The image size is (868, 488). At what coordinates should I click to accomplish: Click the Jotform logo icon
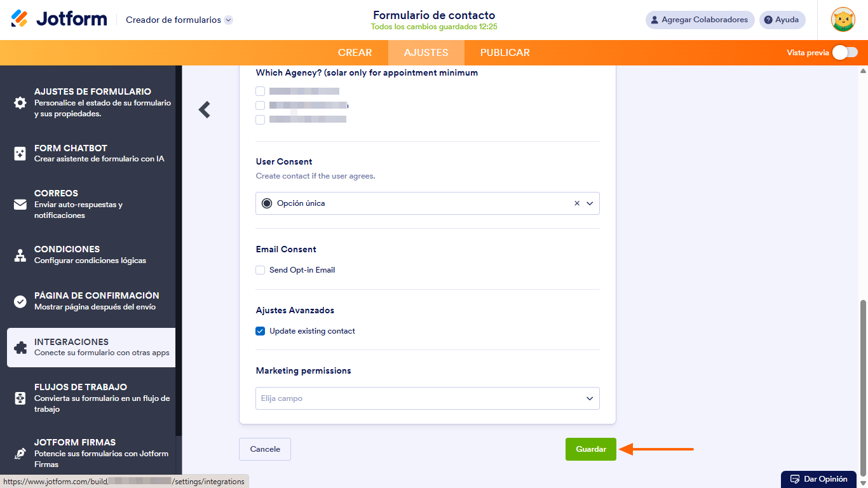click(20, 19)
